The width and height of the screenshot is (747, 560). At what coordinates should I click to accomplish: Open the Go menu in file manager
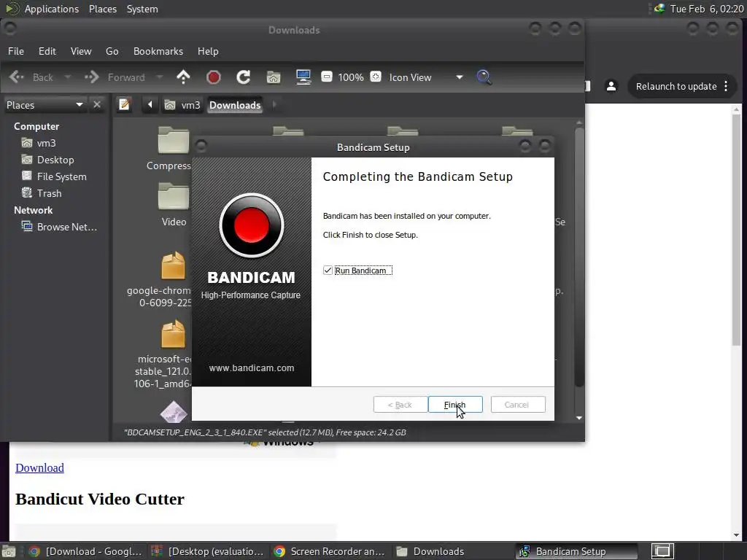[x=112, y=51]
